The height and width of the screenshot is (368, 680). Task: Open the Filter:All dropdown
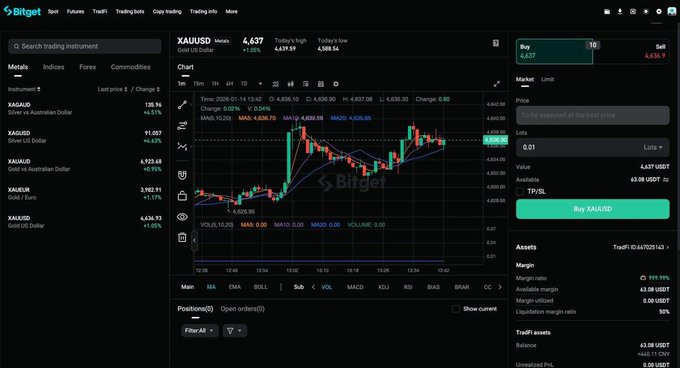coord(199,331)
